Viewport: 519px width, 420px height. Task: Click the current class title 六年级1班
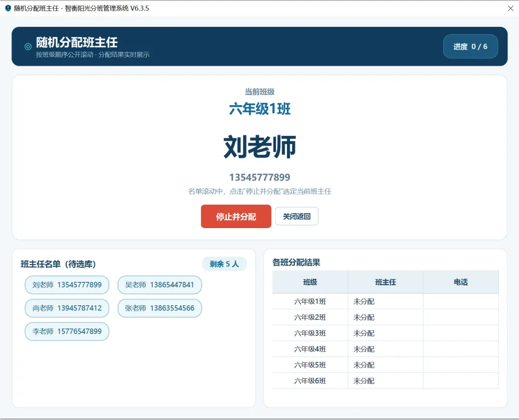pos(259,109)
